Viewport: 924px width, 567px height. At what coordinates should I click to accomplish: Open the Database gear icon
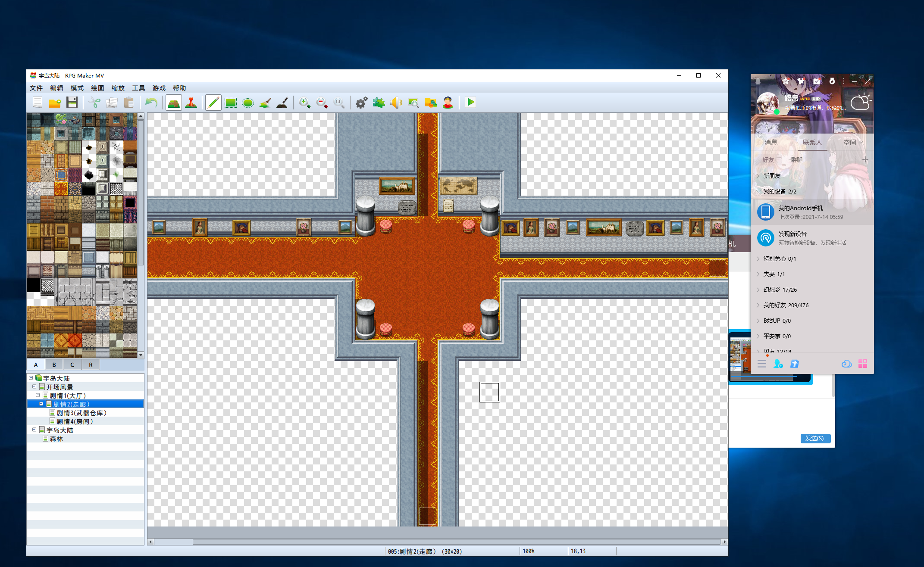(362, 103)
